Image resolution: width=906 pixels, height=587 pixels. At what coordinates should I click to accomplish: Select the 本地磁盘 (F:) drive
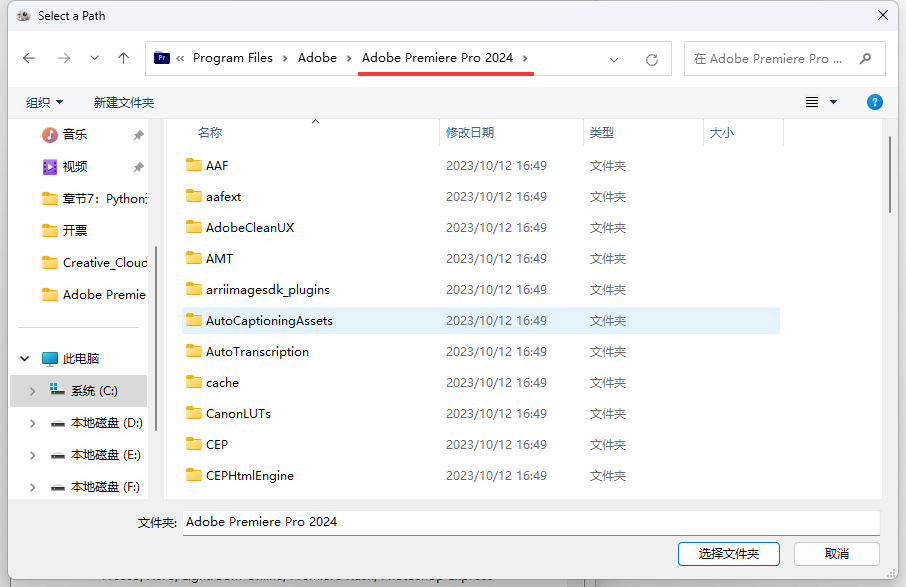pos(95,487)
